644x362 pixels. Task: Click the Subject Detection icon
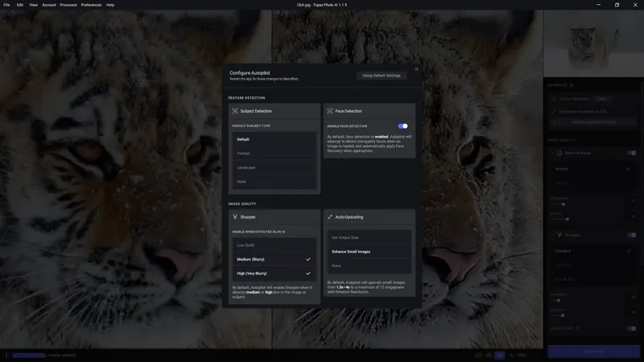pos(235,111)
